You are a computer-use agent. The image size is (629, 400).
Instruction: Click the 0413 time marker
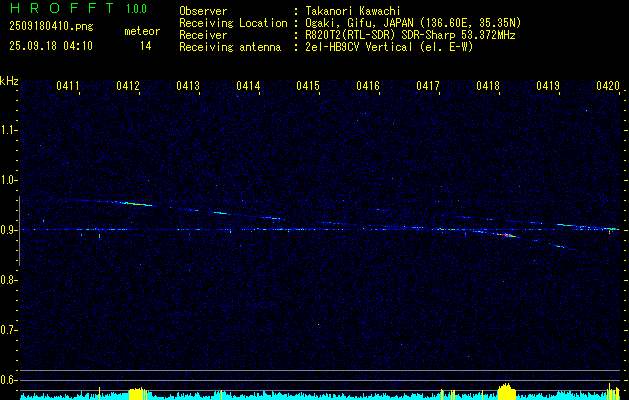pos(188,85)
